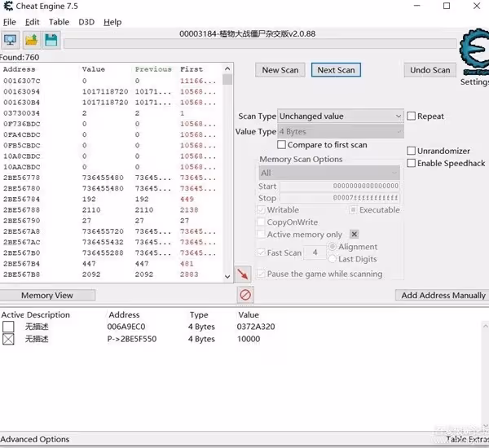This screenshot has width=489, height=448.
Task: Toggle the Writable checkbox
Action: (x=261, y=210)
